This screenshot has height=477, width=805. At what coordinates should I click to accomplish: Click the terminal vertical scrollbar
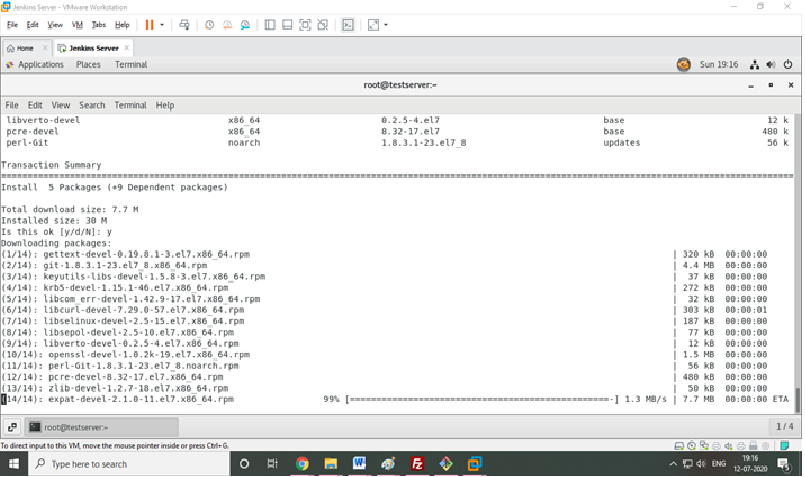[797, 398]
